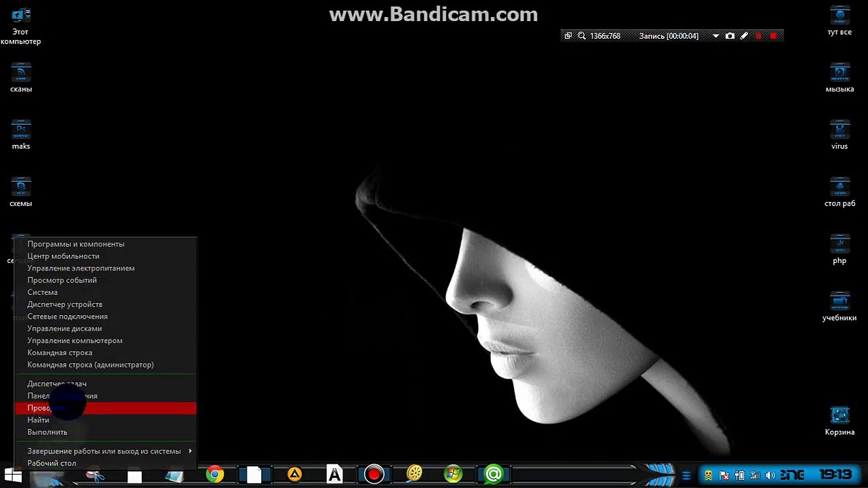Open Google Chrome from the taskbar
The image size is (868, 488).
tap(215, 474)
